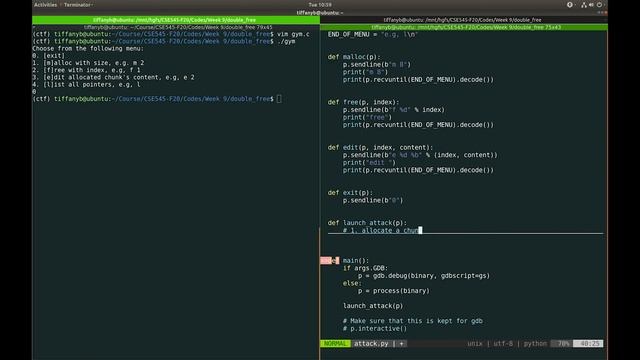Image resolution: width=640 pixels, height=360 pixels.
Task: Click '4. [l]ist all pointers' line
Action: tap(87, 84)
